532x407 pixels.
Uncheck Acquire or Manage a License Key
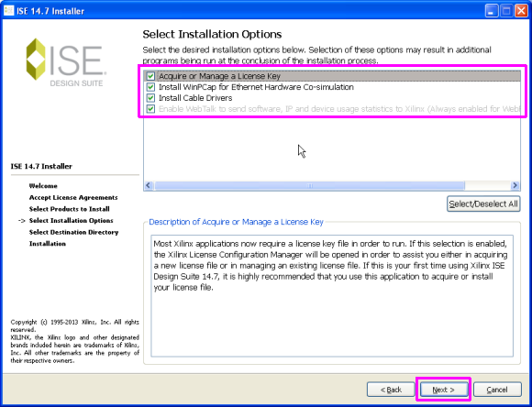tap(150, 76)
